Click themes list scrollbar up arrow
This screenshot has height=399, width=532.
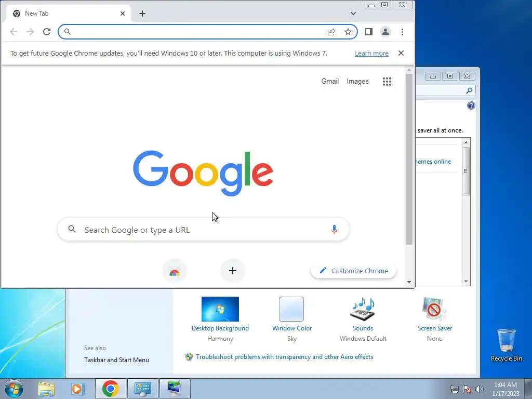click(466, 142)
